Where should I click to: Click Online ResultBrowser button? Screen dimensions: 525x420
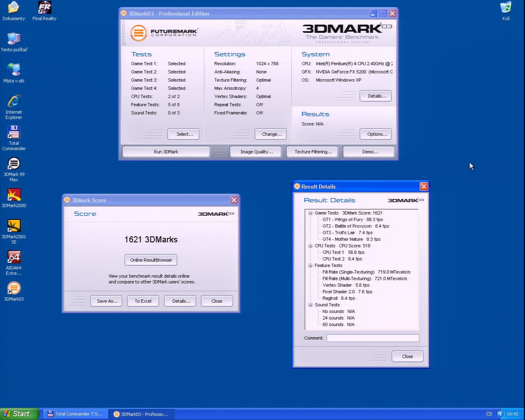[151, 260]
